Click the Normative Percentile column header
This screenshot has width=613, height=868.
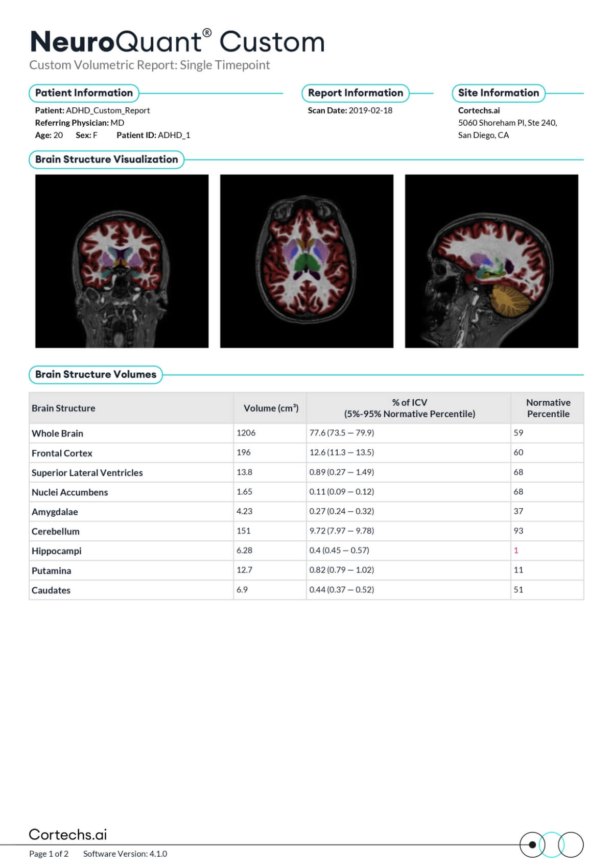pos(548,408)
